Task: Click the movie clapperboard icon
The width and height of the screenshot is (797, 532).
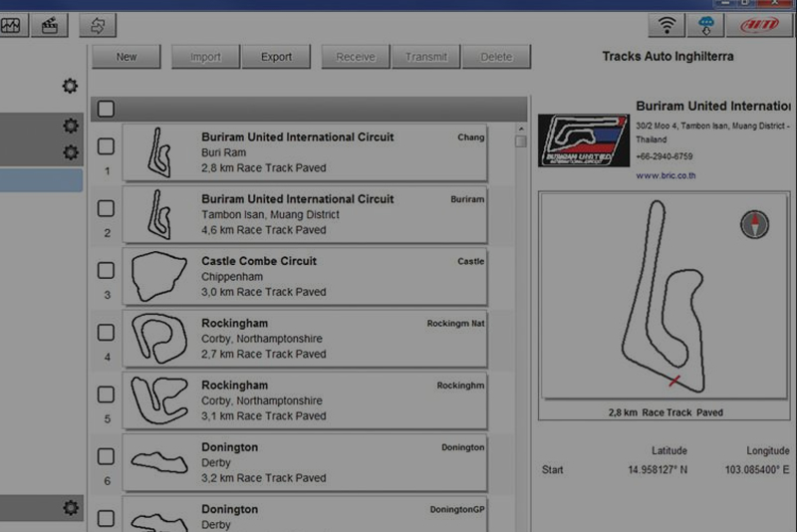Action: [49, 25]
